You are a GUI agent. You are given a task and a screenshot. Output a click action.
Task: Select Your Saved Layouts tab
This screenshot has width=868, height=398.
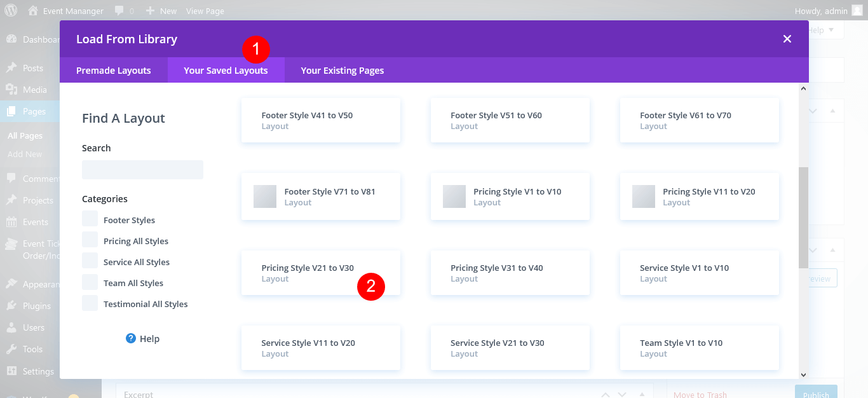click(x=226, y=70)
